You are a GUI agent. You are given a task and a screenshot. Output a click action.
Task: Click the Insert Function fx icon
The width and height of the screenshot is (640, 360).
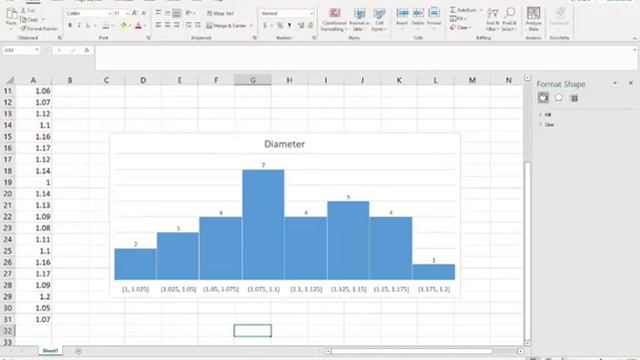87,50
